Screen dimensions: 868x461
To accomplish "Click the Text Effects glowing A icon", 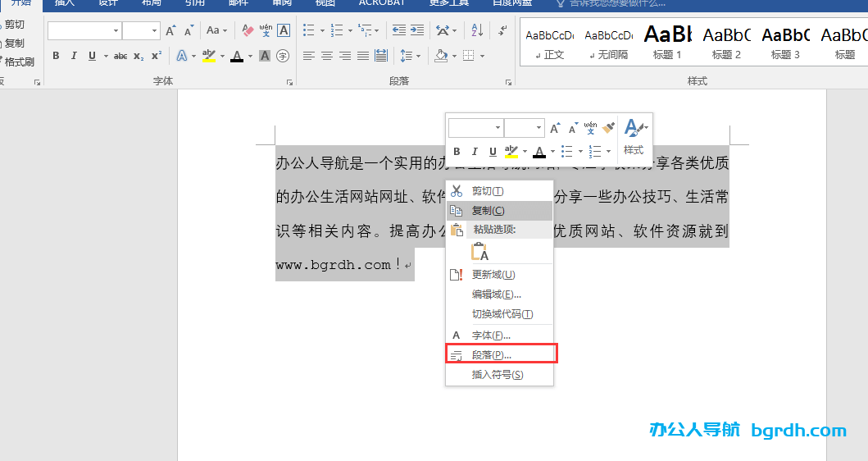I will click(182, 56).
